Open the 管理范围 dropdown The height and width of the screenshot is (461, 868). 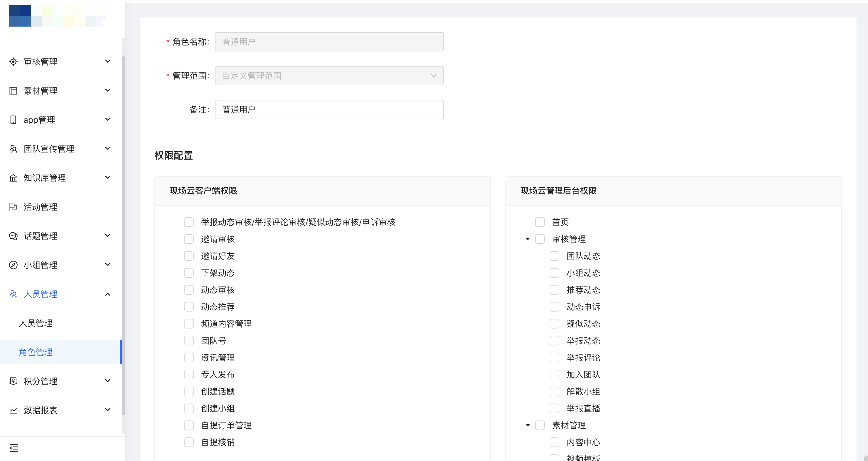(x=329, y=75)
